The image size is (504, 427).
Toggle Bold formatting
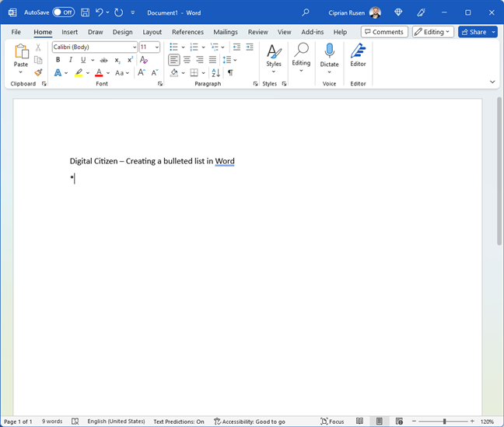(x=58, y=60)
